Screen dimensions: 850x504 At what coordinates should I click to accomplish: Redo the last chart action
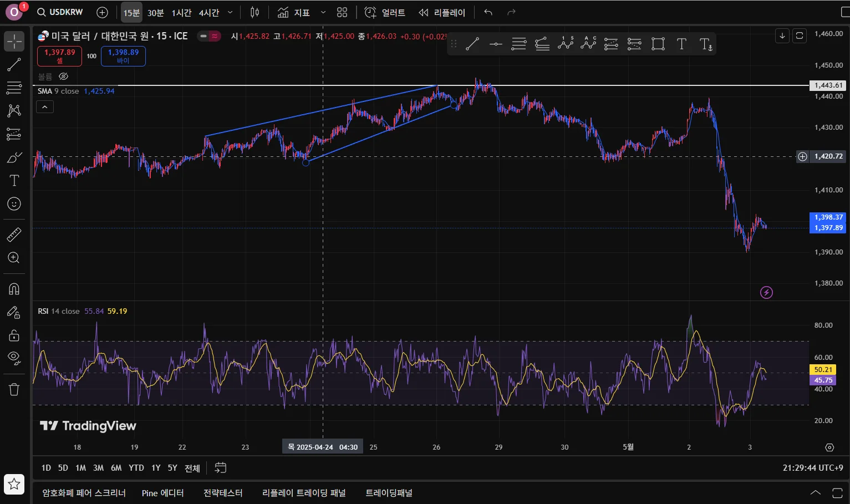tap(511, 12)
